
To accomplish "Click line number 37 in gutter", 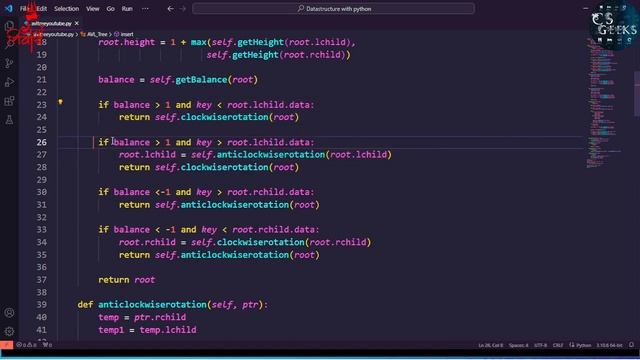I will (42, 280).
